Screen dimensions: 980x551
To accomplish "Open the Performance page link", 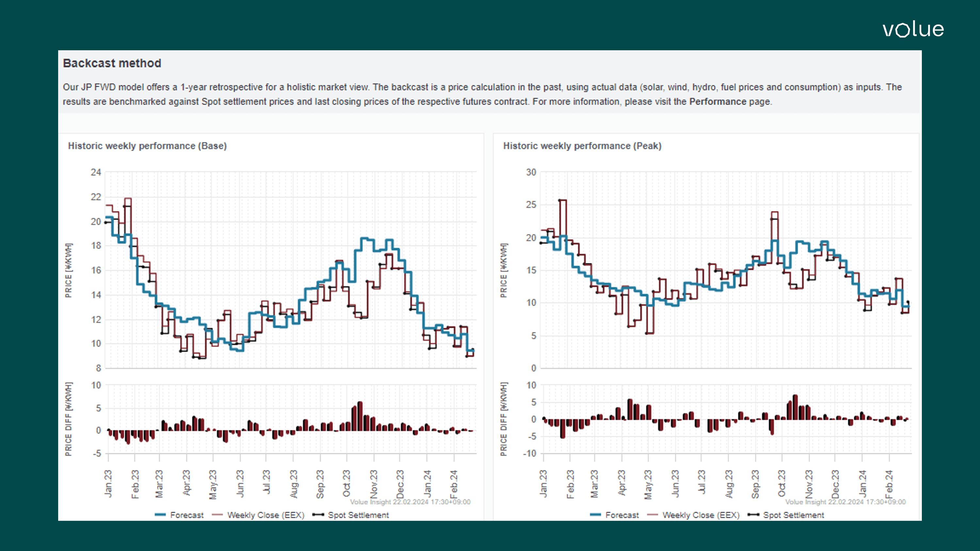I will coord(717,102).
